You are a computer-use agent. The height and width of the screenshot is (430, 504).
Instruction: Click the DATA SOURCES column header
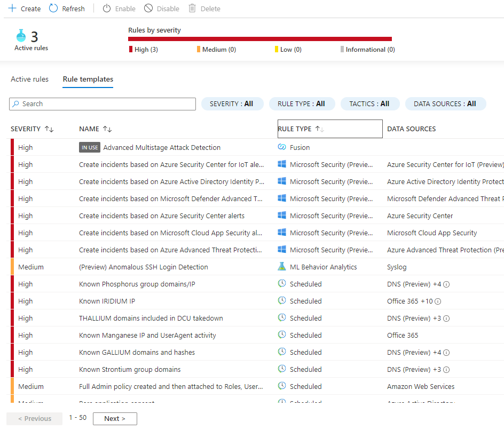click(412, 129)
